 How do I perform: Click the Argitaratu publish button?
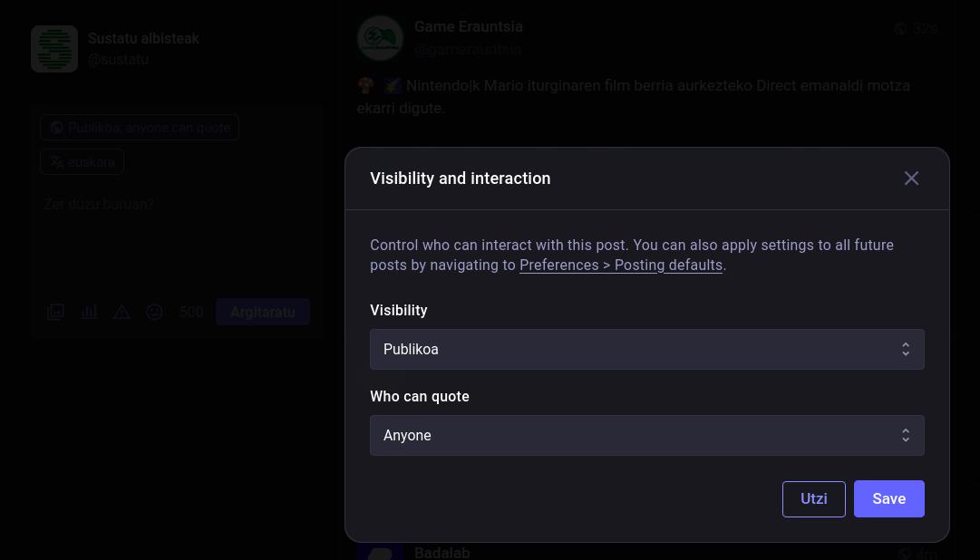(262, 312)
